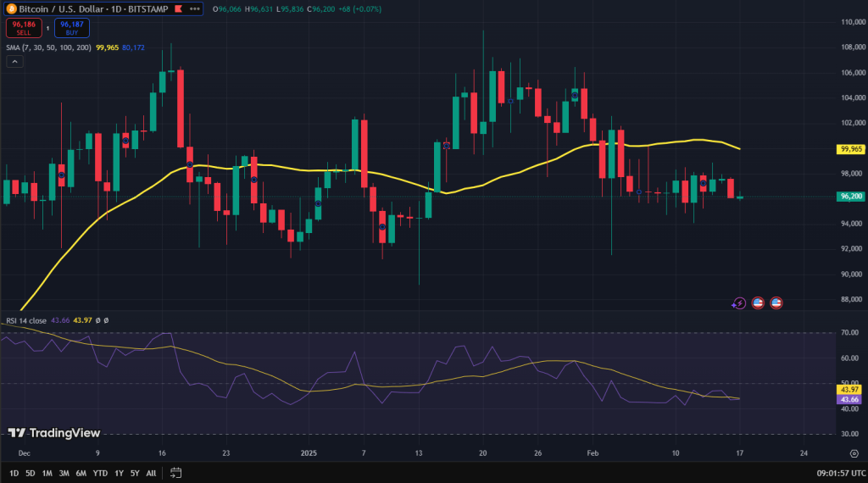Image resolution: width=868 pixels, height=483 pixels.
Task: Click the red SELL 96,186 button
Action: point(24,28)
